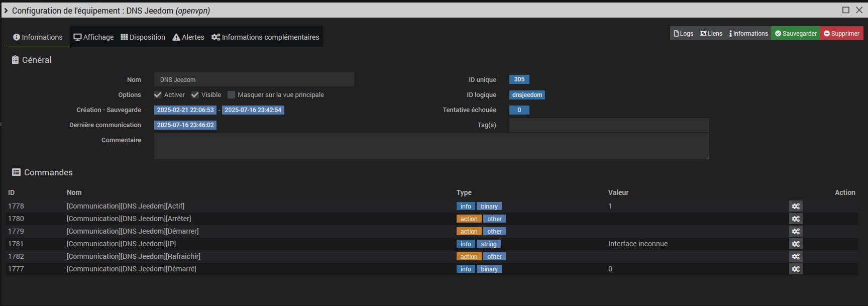
Task: Open Informations complémentaires tab
Action: (x=265, y=37)
